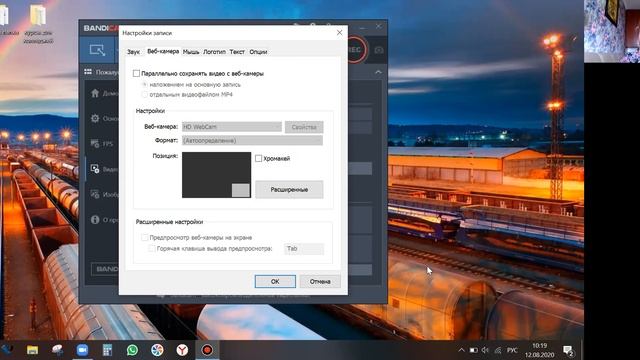Collapse the Bandicam panel with the up chevron
The height and width of the screenshot is (360, 640).
tap(378, 72)
